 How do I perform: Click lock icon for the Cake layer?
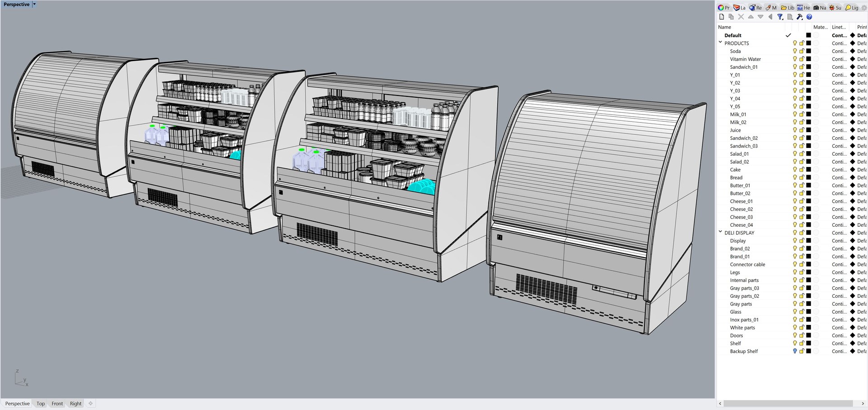pyautogui.click(x=802, y=170)
